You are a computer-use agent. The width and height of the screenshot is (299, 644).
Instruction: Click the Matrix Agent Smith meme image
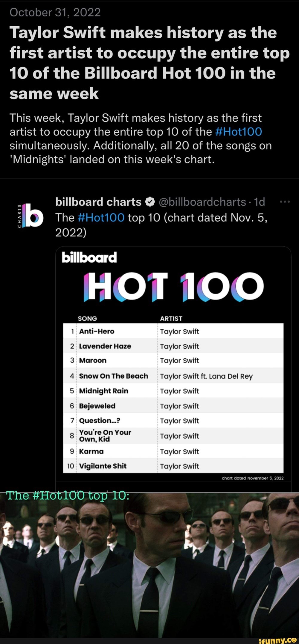click(x=149, y=564)
